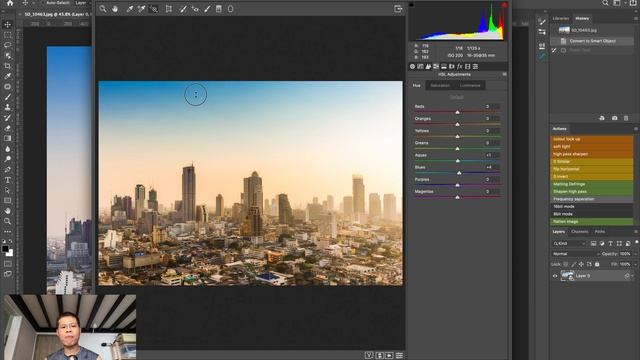The width and height of the screenshot is (640, 360).
Task: Select the Lasso tool
Action: tap(7, 45)
